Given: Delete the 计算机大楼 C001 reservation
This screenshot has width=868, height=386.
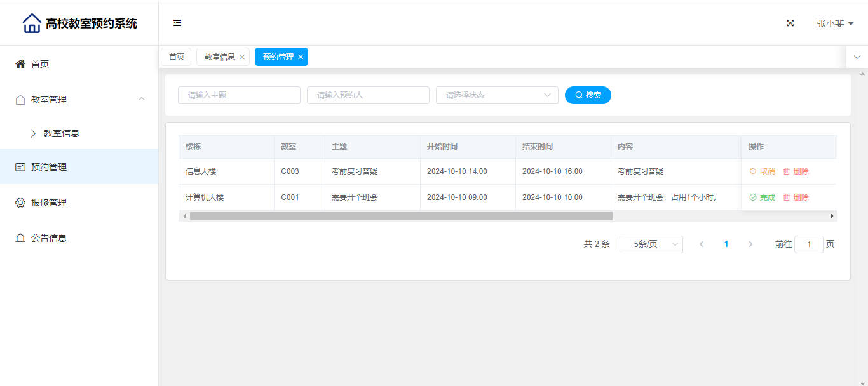Looking at the screenshot, I should pos(796,197).
